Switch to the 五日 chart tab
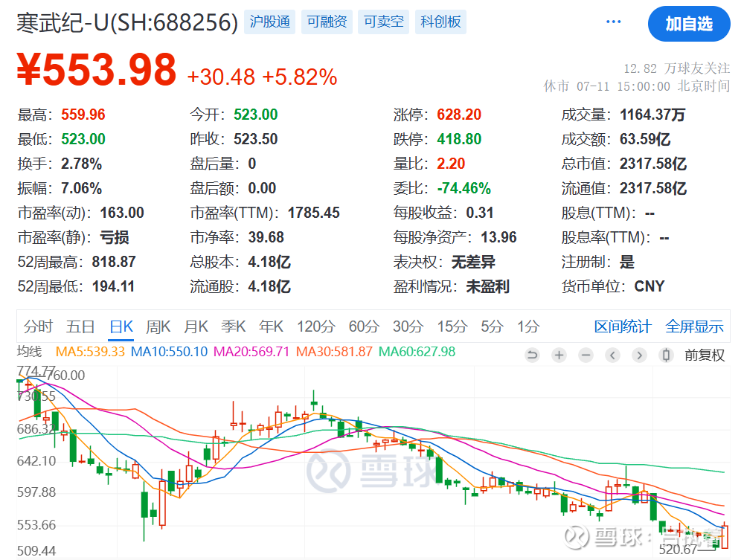This screenshot has width=744, height=560. click(x=80, y=326)
